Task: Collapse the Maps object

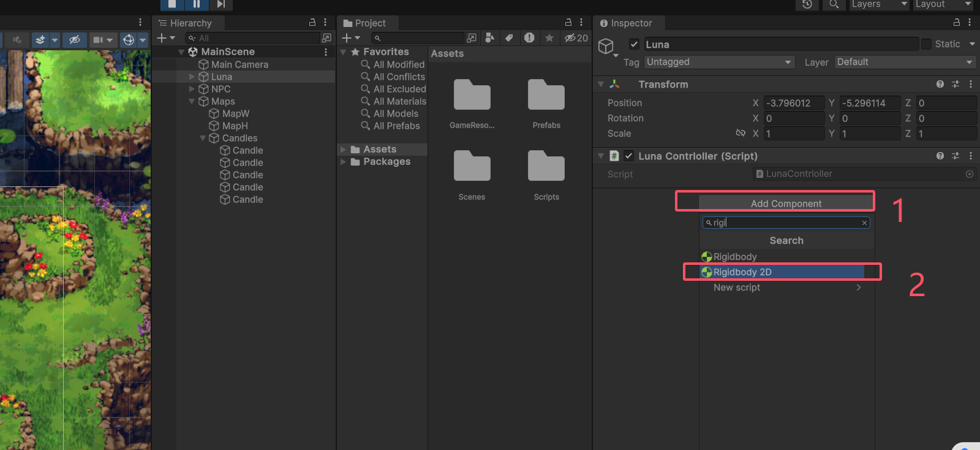Action: tap(192, 101)
